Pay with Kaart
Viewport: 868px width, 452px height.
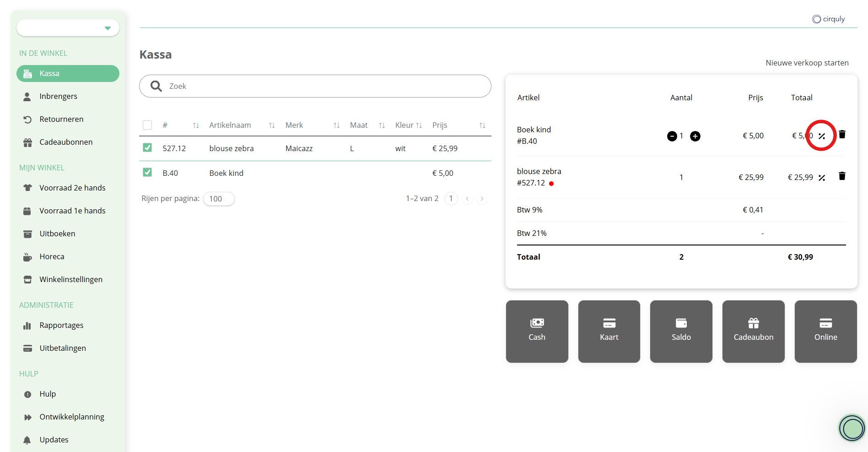click(x=609, y=332)
